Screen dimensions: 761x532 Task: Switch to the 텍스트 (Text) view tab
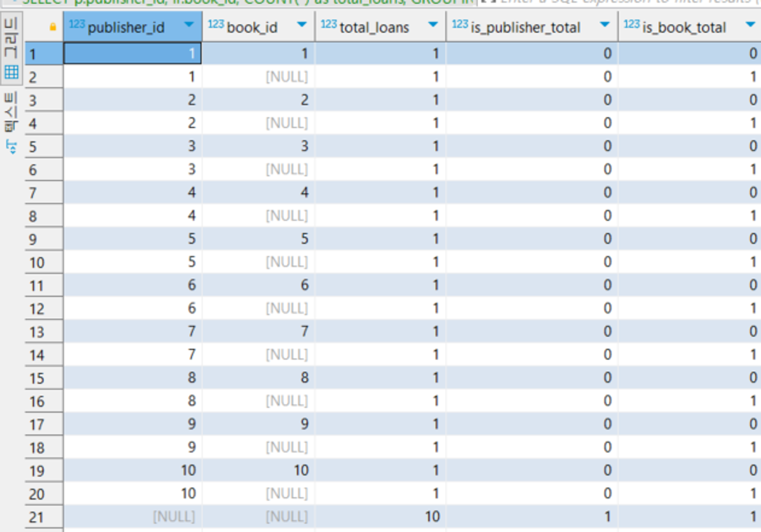tap(11, 112)
